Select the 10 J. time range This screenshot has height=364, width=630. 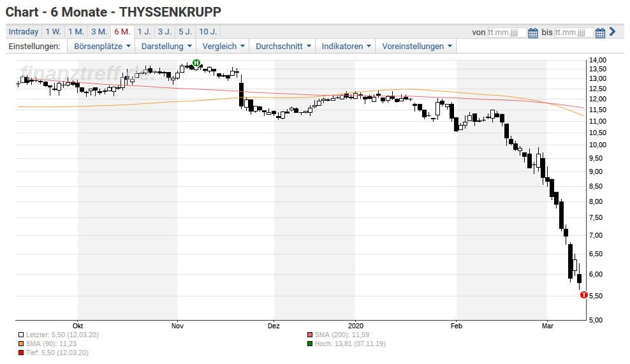(x=208, y=32)
